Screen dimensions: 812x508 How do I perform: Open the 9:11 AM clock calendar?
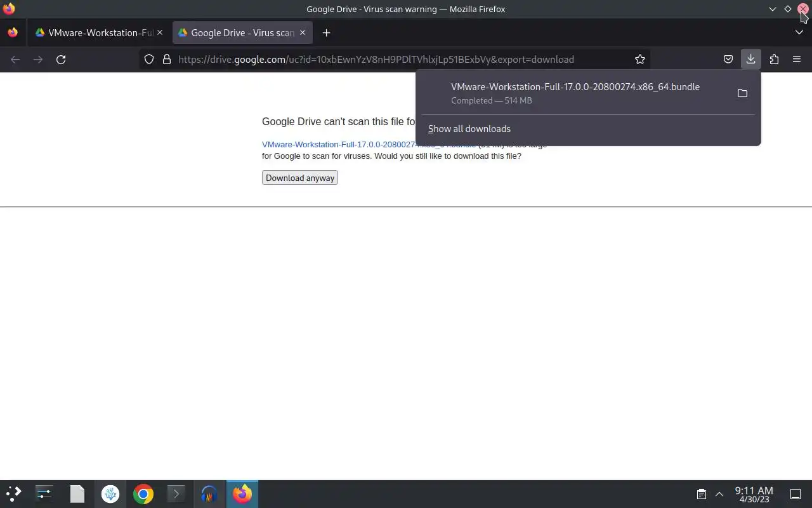coord(754,494)
